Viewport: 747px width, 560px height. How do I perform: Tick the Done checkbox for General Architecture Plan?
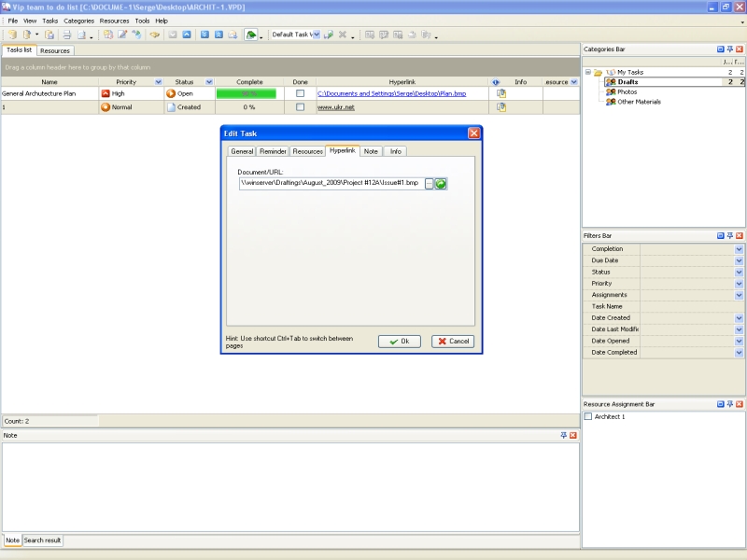tap(300, 93)
